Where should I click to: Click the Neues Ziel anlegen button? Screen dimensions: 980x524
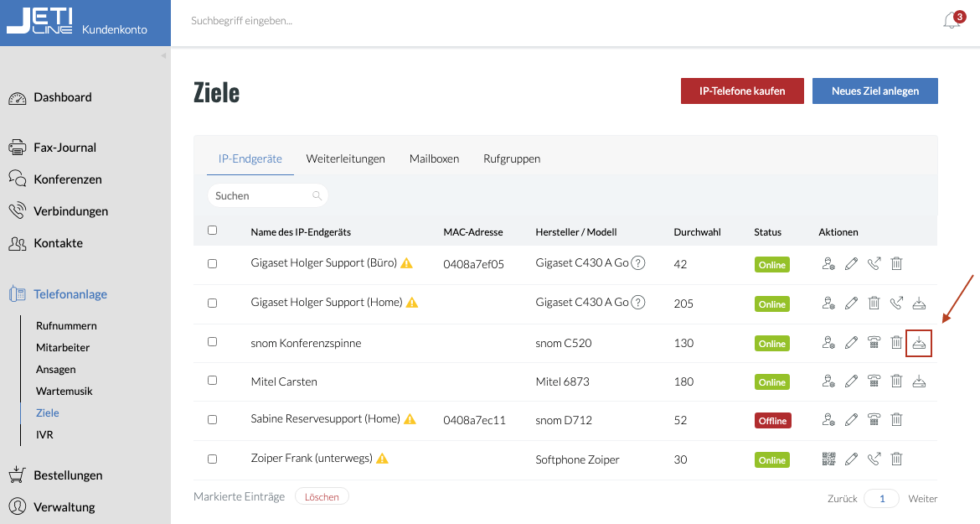point(875,91)
